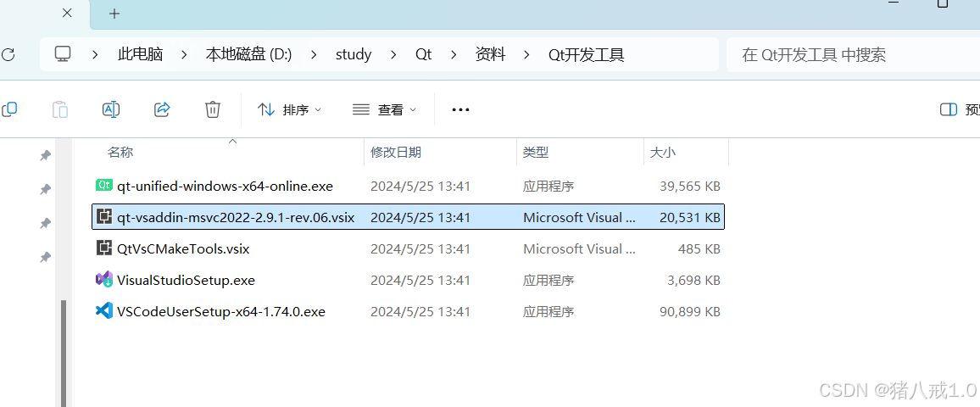
Task: Navigate to 资料 breadcrumb
Action: (x=491, y=55)
